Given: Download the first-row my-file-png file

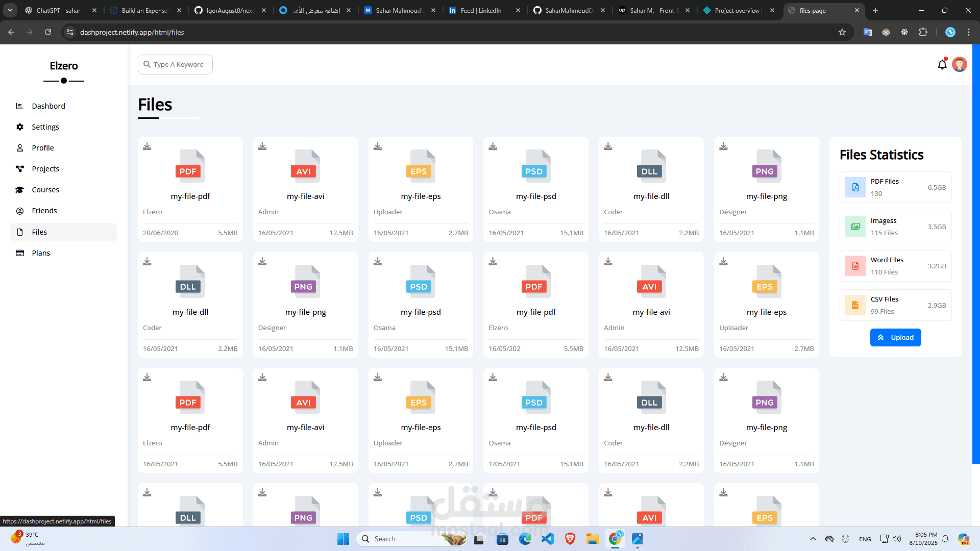Looking at the screenshot, I should 723,146.
